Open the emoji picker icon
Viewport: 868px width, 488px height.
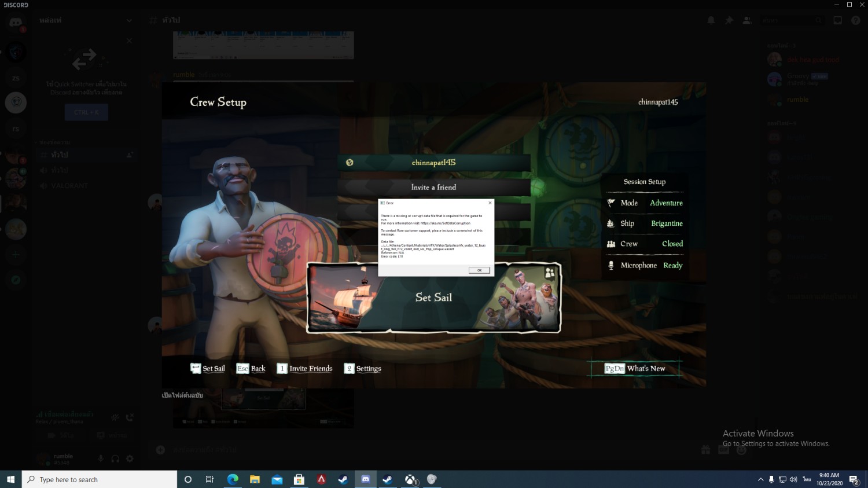point(741,450)
